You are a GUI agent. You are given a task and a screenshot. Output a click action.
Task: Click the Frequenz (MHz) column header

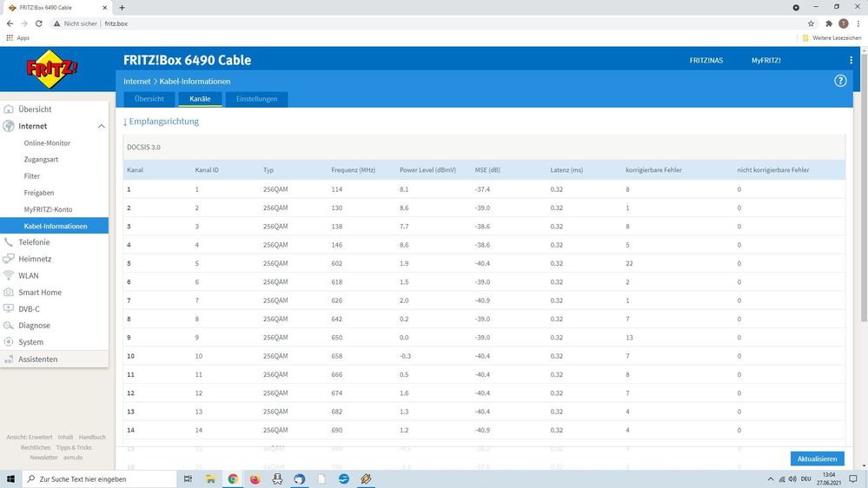(x=353, y=170)
